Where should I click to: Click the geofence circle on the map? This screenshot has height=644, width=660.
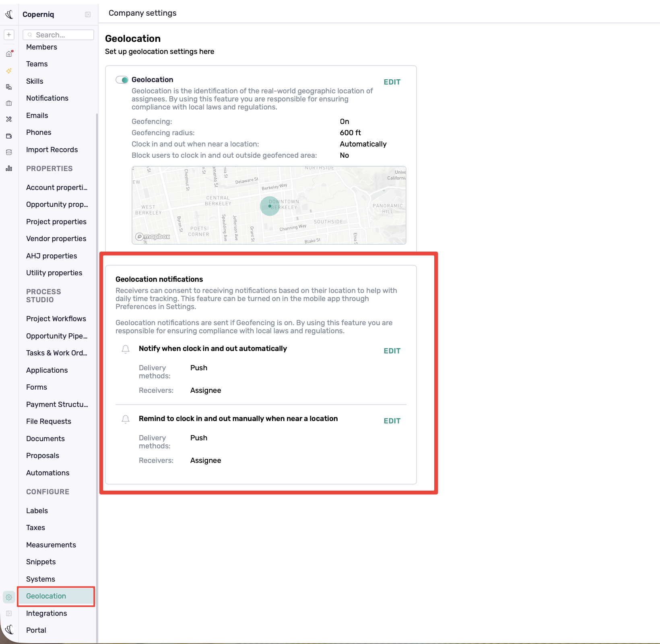[270, 206]
